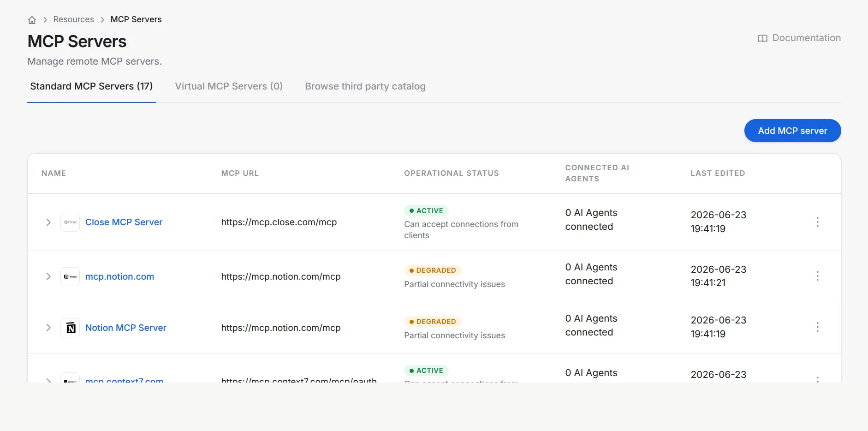
Task: Open the kebab menu for mcp.notion.com row
Action: coord(817,276)
